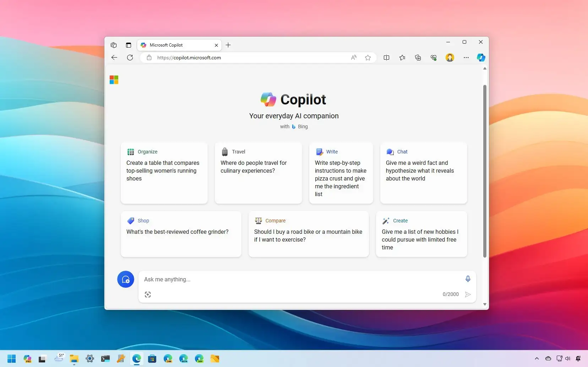Open the Edge Settings and more menu

[x=466, y=58]
